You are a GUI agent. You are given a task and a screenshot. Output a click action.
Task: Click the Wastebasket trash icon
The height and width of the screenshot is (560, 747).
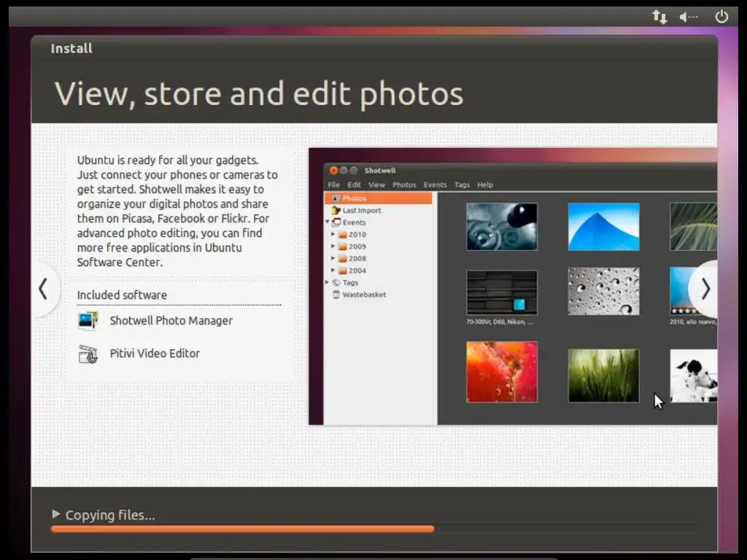[336, 295]
